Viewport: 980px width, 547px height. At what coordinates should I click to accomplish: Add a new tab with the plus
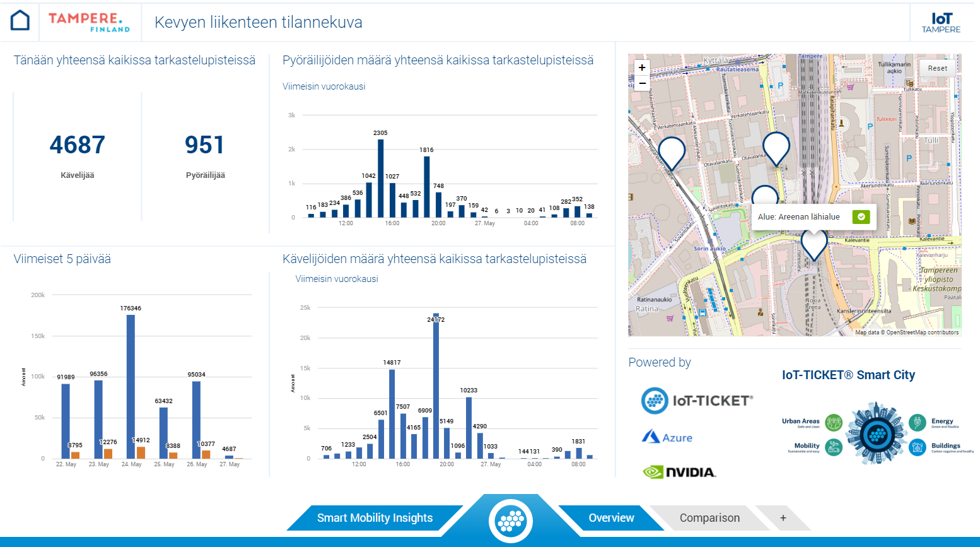[x=783, y=518]
